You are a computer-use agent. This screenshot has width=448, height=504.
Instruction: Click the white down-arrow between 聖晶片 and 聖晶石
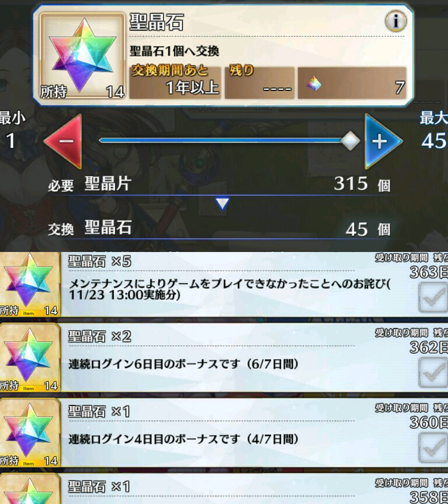[222, 204]
